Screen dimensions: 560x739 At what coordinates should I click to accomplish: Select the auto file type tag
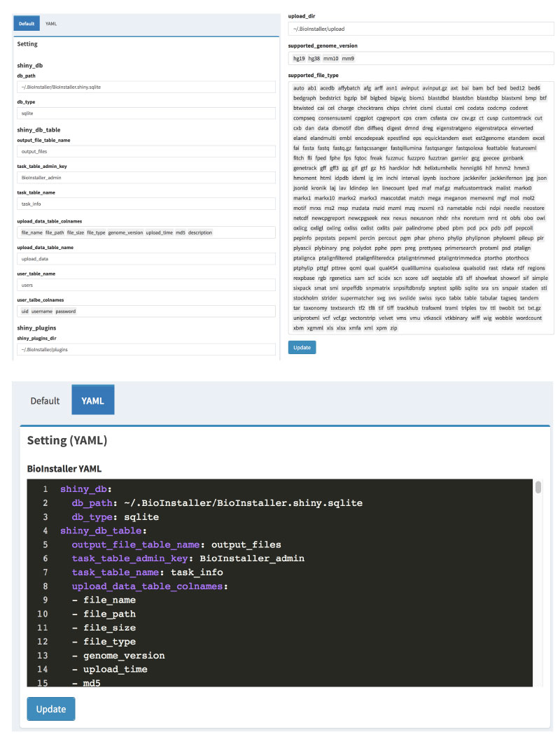299,88
